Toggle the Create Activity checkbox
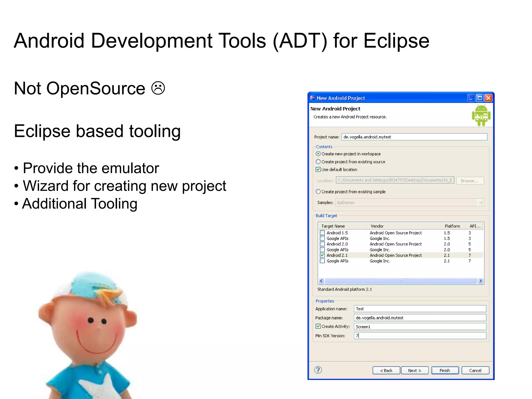The height and width of the screenshot is (399, 532). point(318,326)
